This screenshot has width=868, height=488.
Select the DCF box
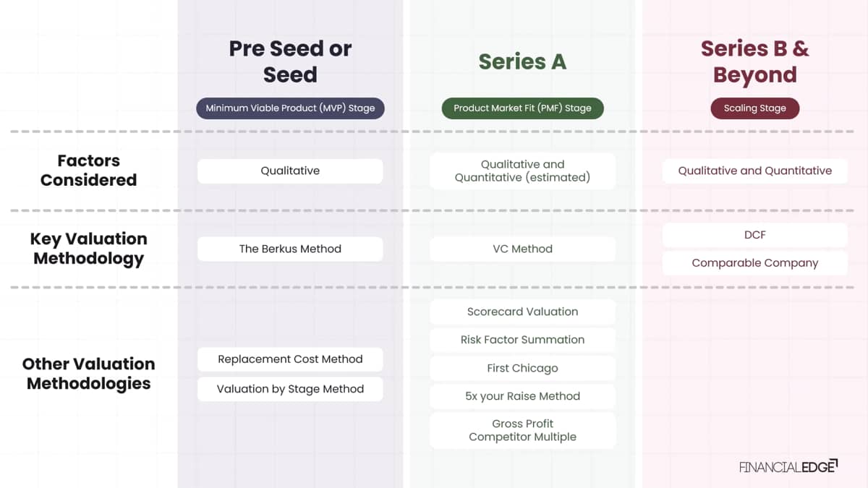click(x=754, y=235)
